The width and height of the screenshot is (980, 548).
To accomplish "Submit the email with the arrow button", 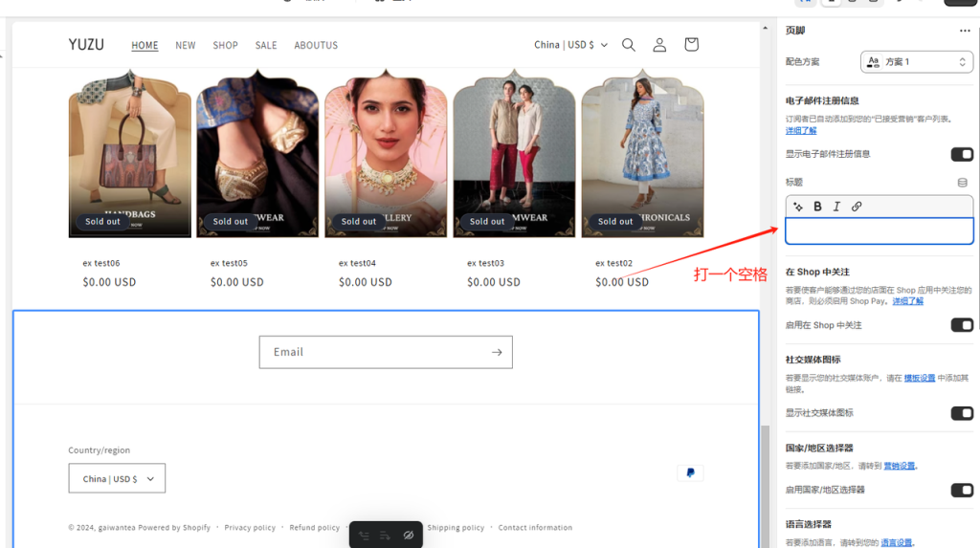I will point(497,352).
